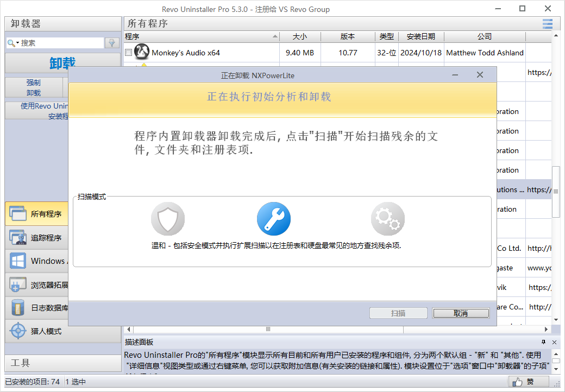Tick the Monkey's Audio x64 checkbox

tap(128, 53)
